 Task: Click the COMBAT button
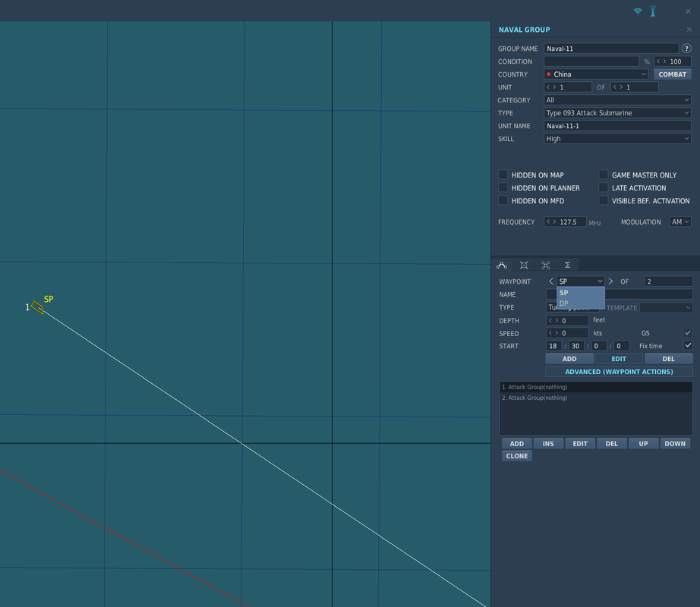coord(673,74)
